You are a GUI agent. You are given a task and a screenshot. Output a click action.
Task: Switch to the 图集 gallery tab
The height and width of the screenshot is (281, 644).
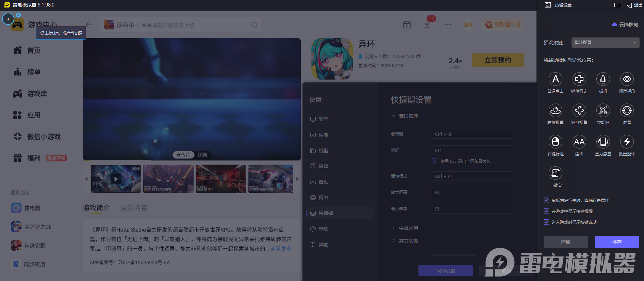(x=203, y=155)
